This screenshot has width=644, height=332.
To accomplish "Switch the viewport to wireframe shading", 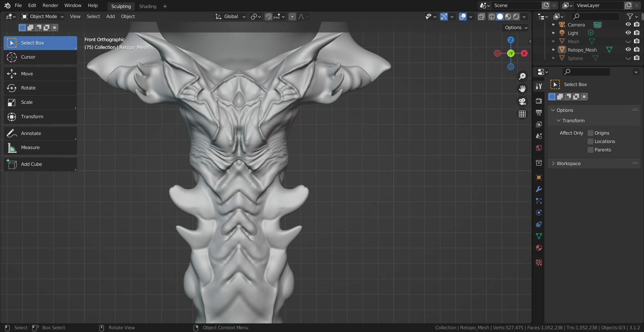I will [492, 17].
